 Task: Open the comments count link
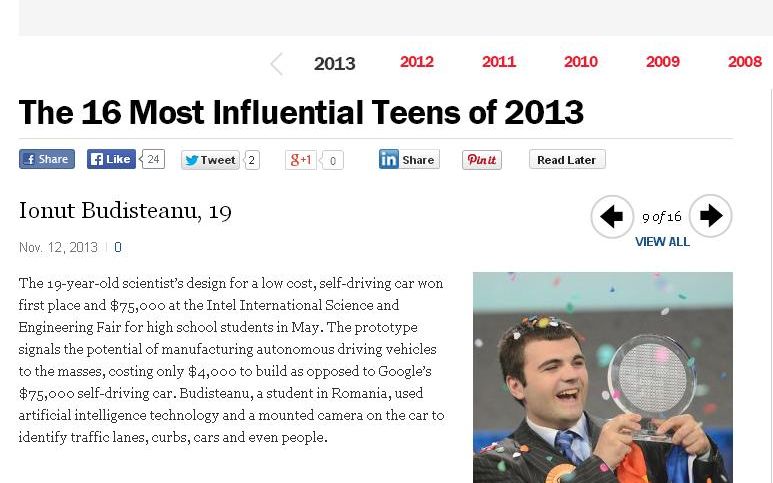pyautogui.click(x=118, y=247)
